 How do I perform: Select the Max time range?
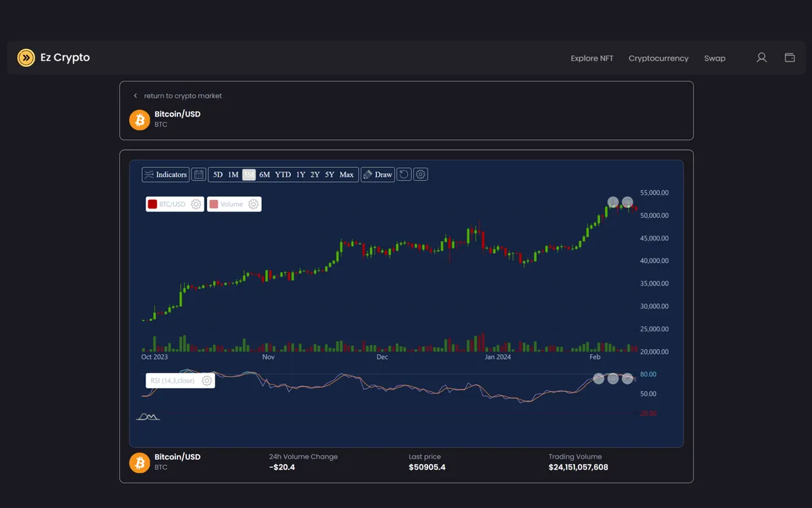pyautogui.click(x=346, y=175)
